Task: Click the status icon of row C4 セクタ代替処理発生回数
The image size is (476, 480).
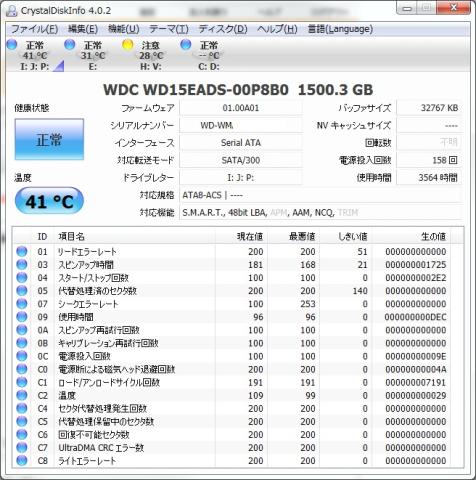Action: [22, 408]
